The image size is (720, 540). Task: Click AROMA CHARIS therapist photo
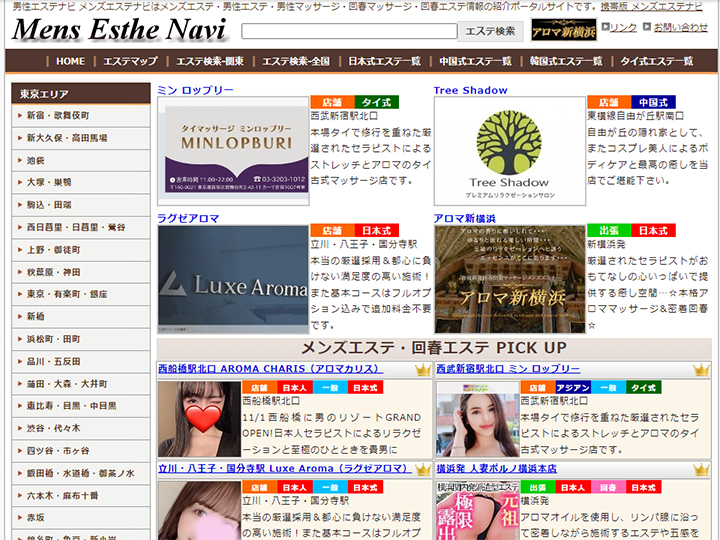pyautogui.click(x=199, y=419)
